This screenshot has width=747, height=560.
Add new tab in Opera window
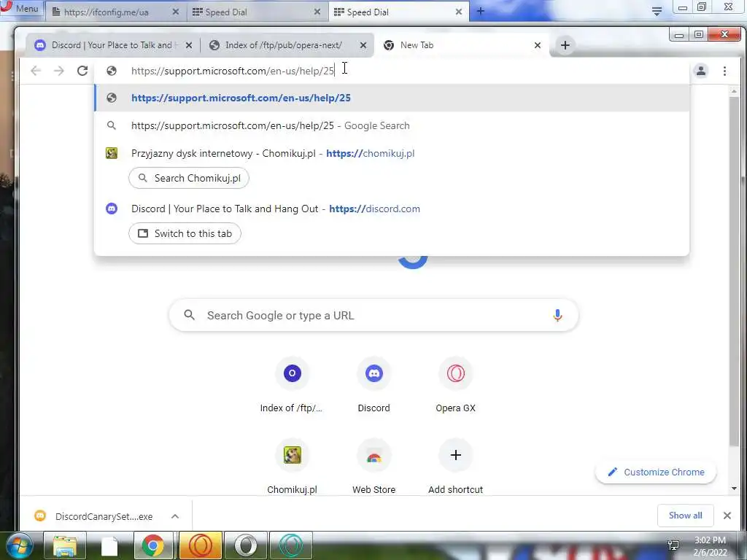tap(480, 11)
